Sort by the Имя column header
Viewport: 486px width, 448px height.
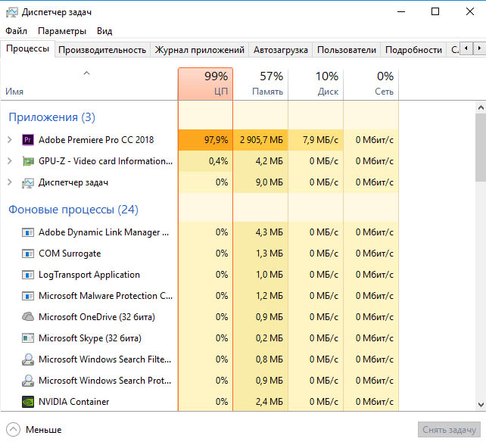(89, 84)
